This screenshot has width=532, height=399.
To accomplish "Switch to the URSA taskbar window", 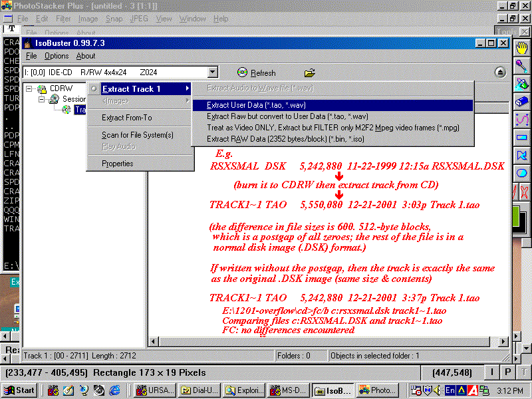I will 155,390.
